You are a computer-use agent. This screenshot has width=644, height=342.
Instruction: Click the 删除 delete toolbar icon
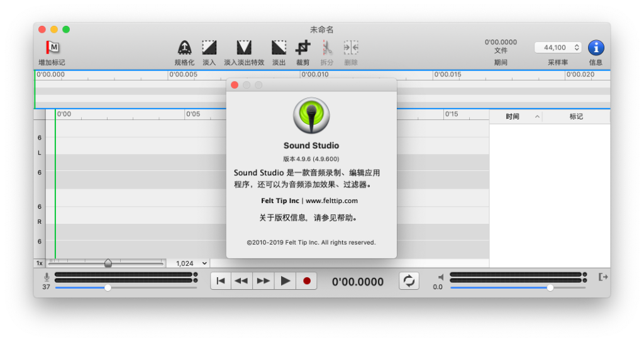(x=351, y=48)
